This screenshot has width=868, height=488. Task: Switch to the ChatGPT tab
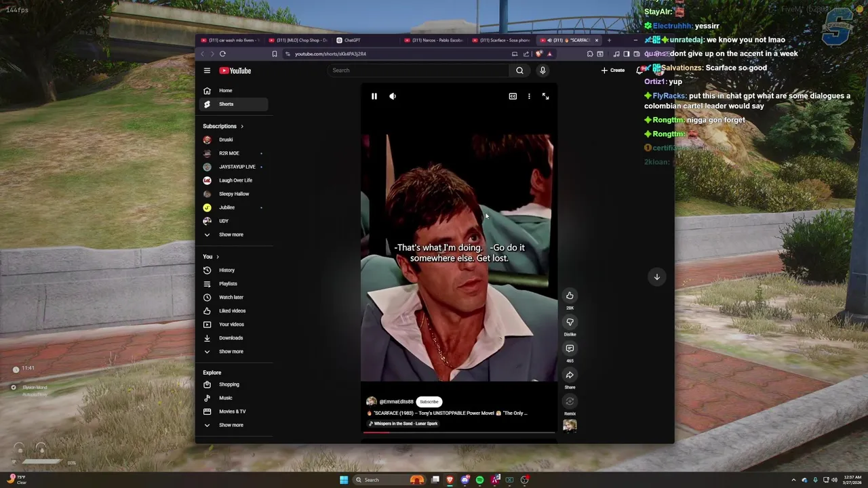coord(365,40)
